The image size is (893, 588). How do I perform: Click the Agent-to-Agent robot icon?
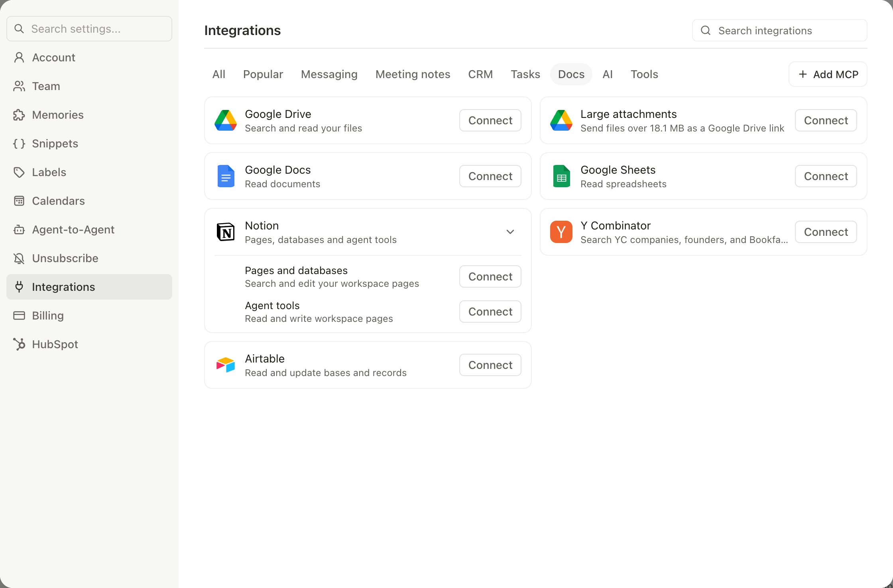[19, 229]
